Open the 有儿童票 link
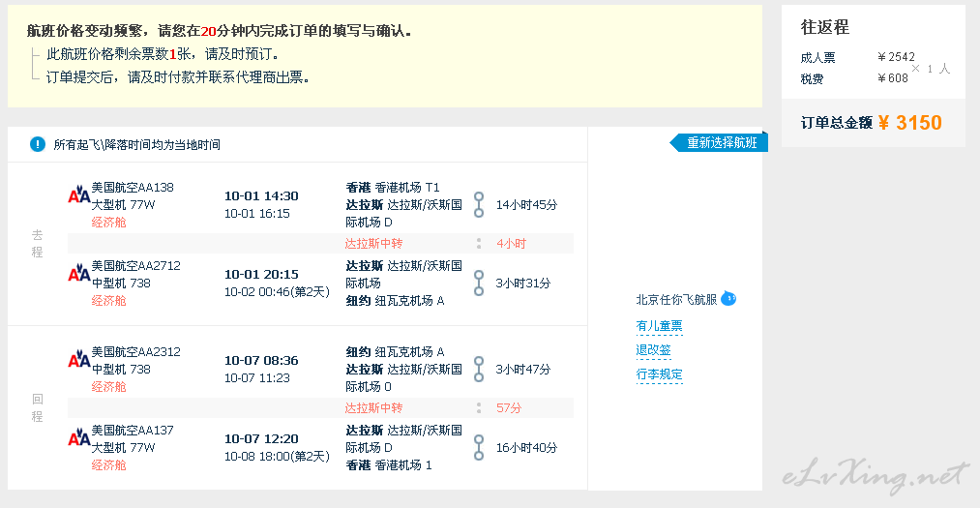This screenshot has height=508, width=980. pos(659,326)
